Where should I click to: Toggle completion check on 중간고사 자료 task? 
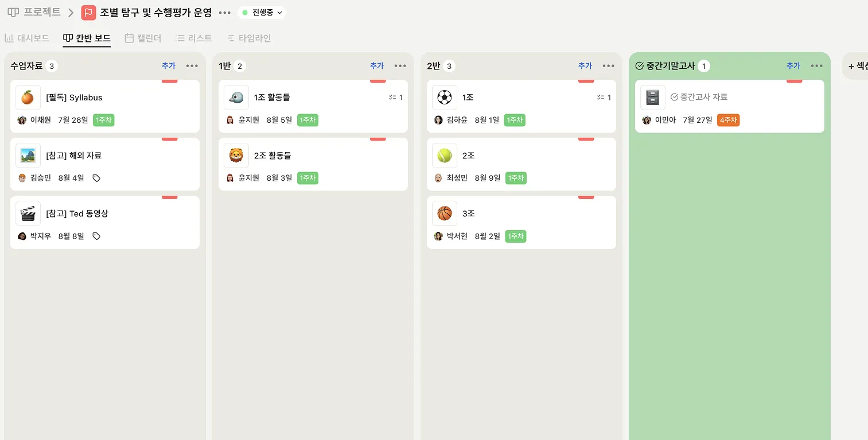click(675, 98)
